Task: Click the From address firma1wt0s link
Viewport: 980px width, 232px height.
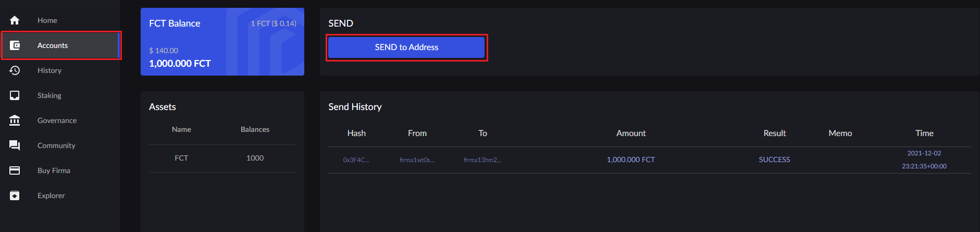Action: coord(417,160)
